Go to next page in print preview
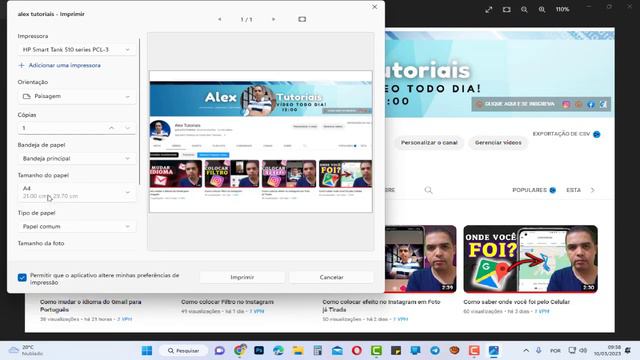This screenshot has height=360, width=640. click(x=273, y=19)
